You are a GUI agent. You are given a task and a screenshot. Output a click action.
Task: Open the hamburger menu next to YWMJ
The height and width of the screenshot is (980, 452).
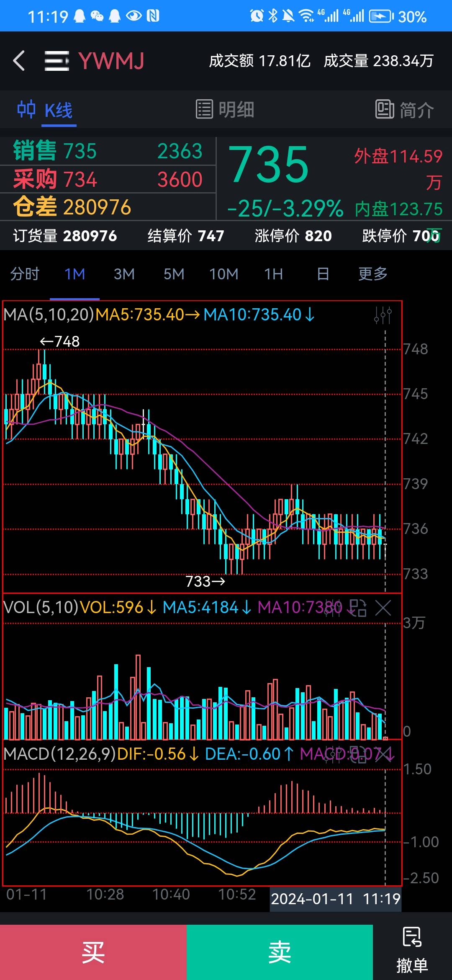tap(57, 61)
